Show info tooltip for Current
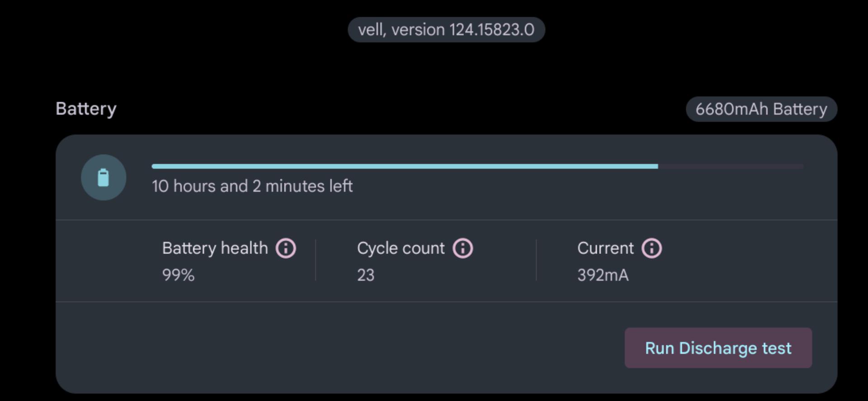868x401 pixels. 651,248
